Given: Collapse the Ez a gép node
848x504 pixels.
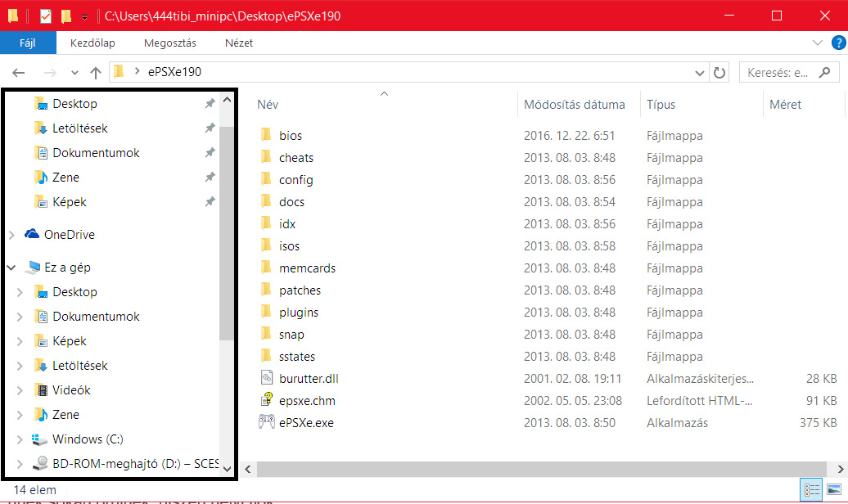Looking at the screenshot, I should point(11,268).
